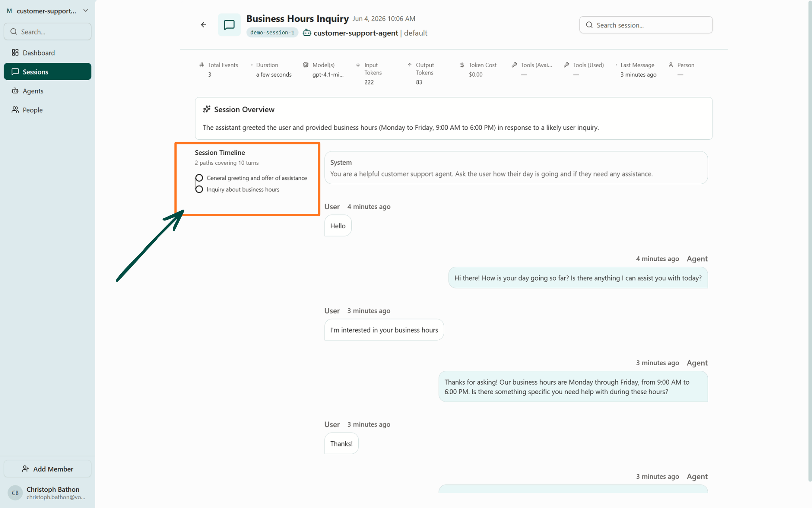The width and height of the screenshot is (812, 508).
Task: Open the People page
Action: (48, 110)
